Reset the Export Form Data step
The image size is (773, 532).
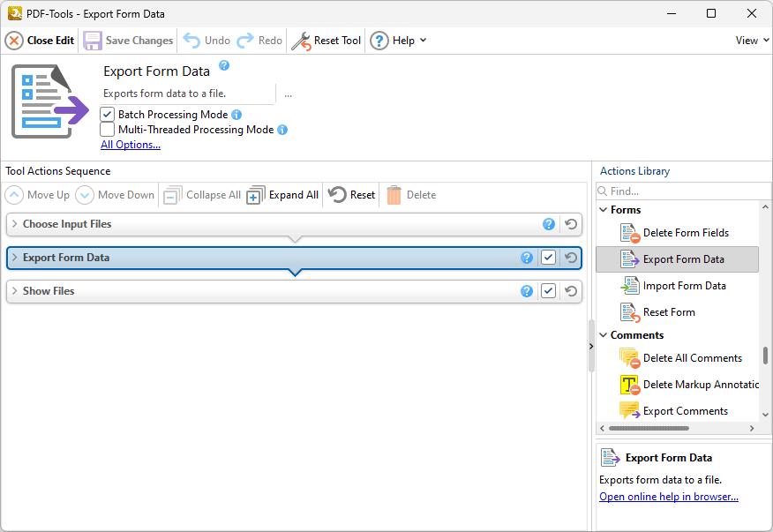pyautogui.click(x=571, y=258)
